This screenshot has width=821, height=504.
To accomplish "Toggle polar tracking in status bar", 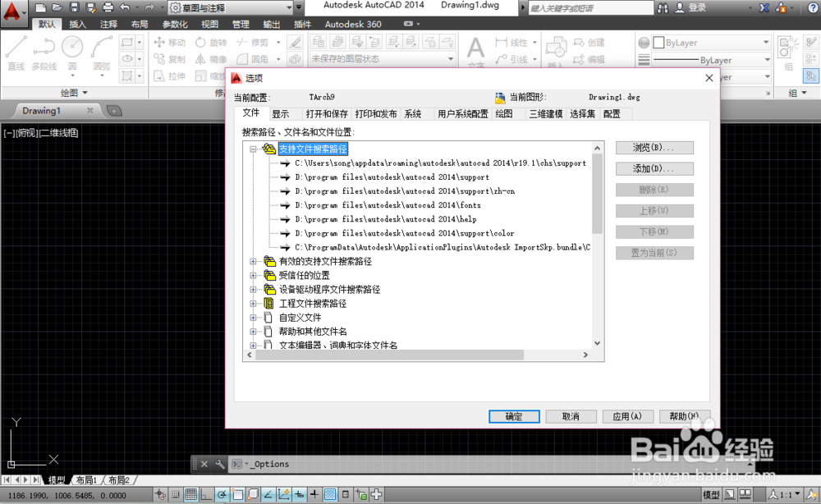I will coord(222,494).
